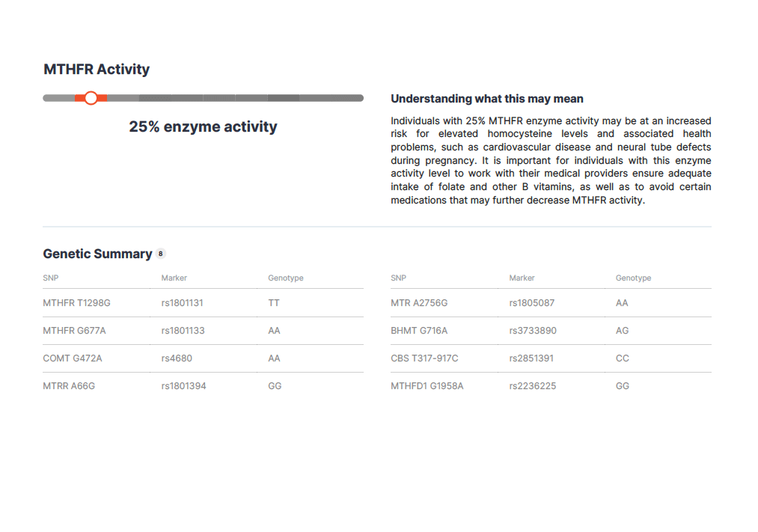The image size is (758, 532).
Task: Click the rs3733890 marker ID
Action: (x=533, y=331)
